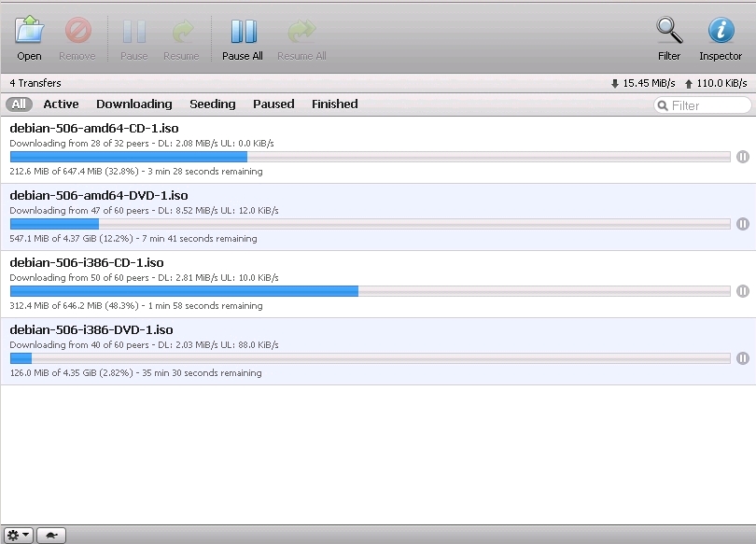Click the Remove toolbar icon
Screen dimensions: 756x544
point(77,32)
